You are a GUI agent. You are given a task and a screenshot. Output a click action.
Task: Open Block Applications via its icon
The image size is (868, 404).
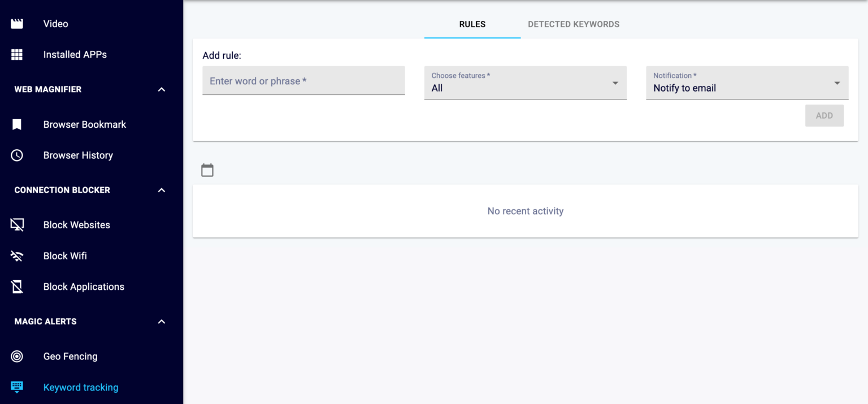point(16,286)
